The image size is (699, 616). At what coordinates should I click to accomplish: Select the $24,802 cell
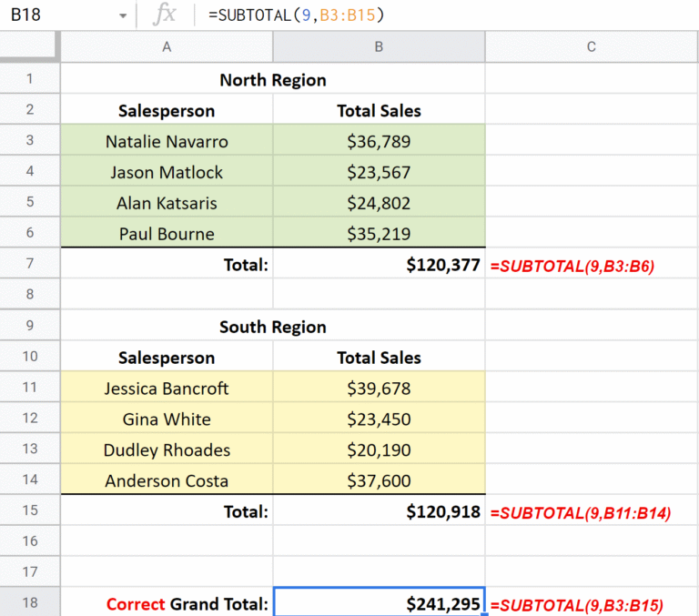click(379, 201)
